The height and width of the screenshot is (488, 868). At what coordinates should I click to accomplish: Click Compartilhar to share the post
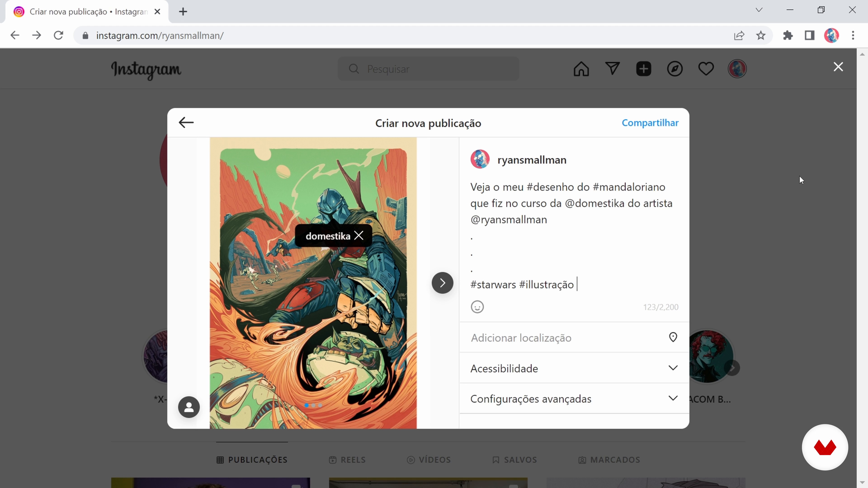(x=650, y=123)
